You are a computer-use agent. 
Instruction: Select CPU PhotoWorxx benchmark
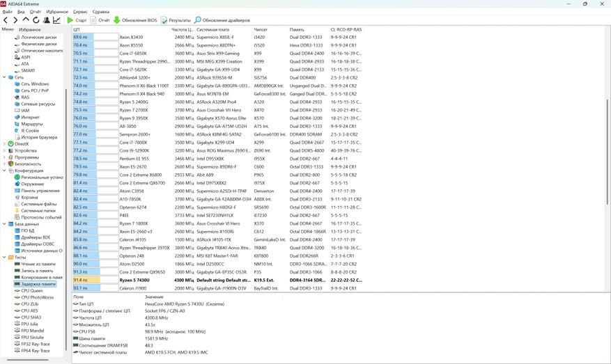[x=38, y=297]
